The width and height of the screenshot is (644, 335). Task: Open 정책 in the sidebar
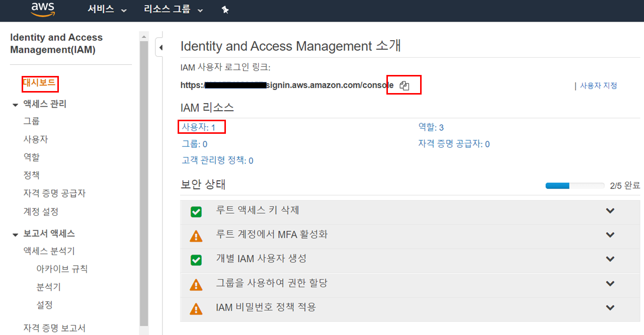31,176
